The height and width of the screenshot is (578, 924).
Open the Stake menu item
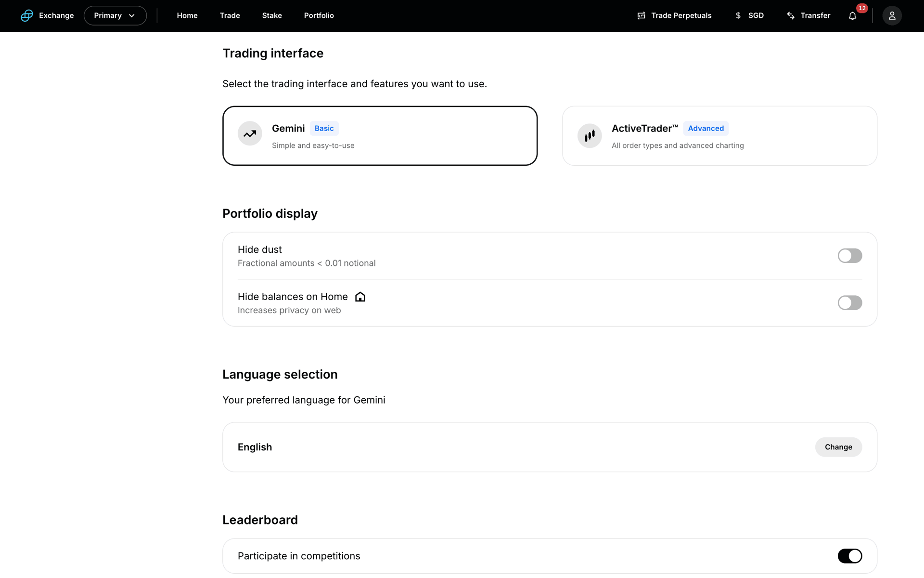pyautogui.click(x=272, y=15)
